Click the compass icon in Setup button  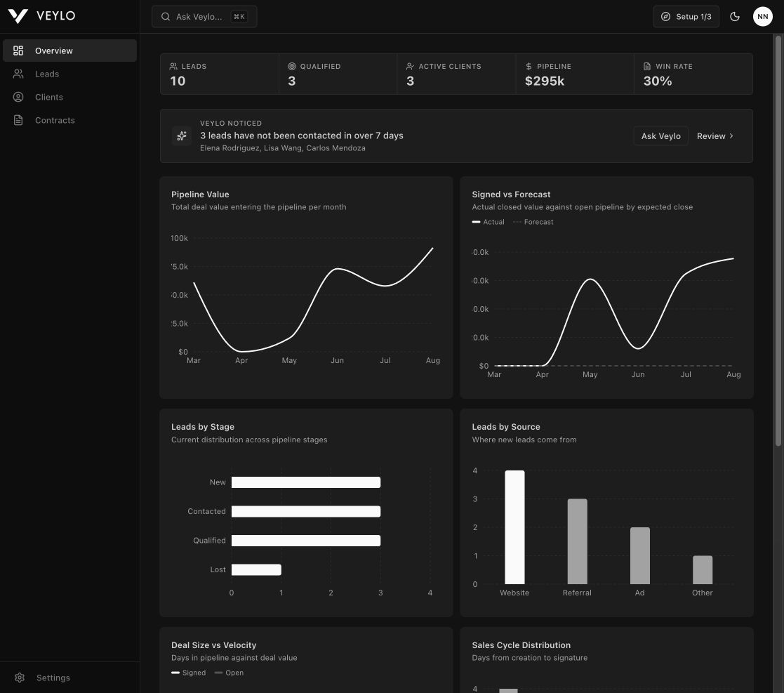(x=665, y=17)
